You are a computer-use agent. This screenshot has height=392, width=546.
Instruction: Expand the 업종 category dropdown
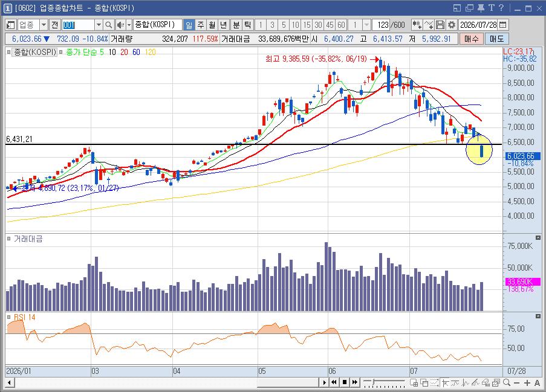coord(44,25)
